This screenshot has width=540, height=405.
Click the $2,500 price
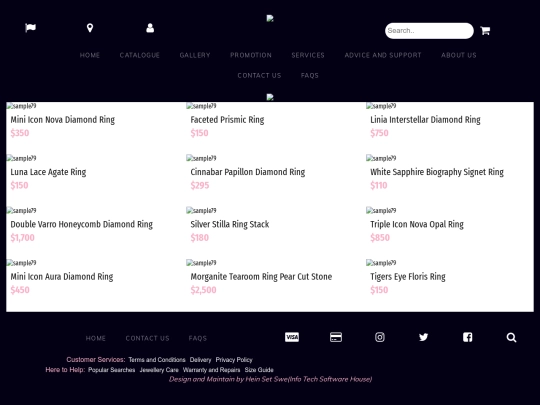pos(203,290)
